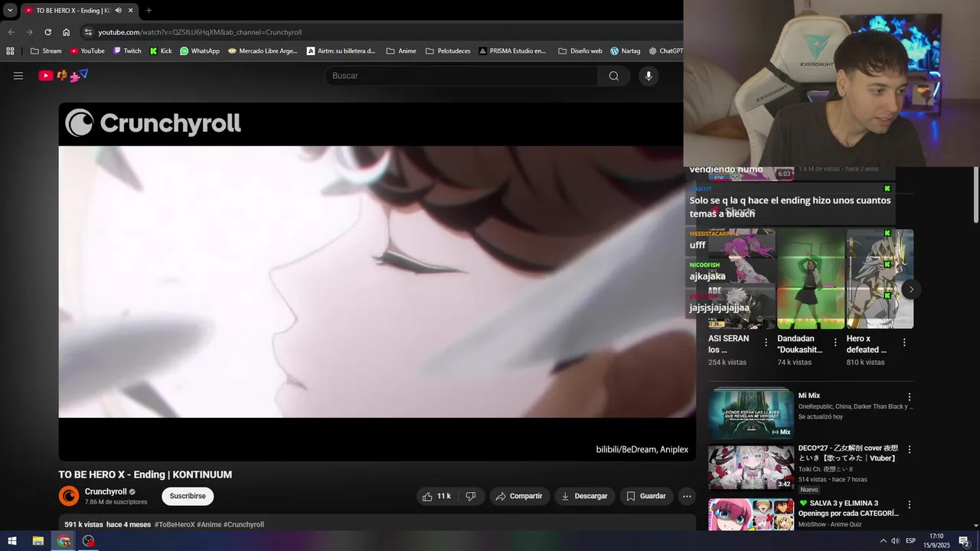Open options for Dandadan Doukashit short
Viewport: 980px width, 551px height.
pos(835,342)
